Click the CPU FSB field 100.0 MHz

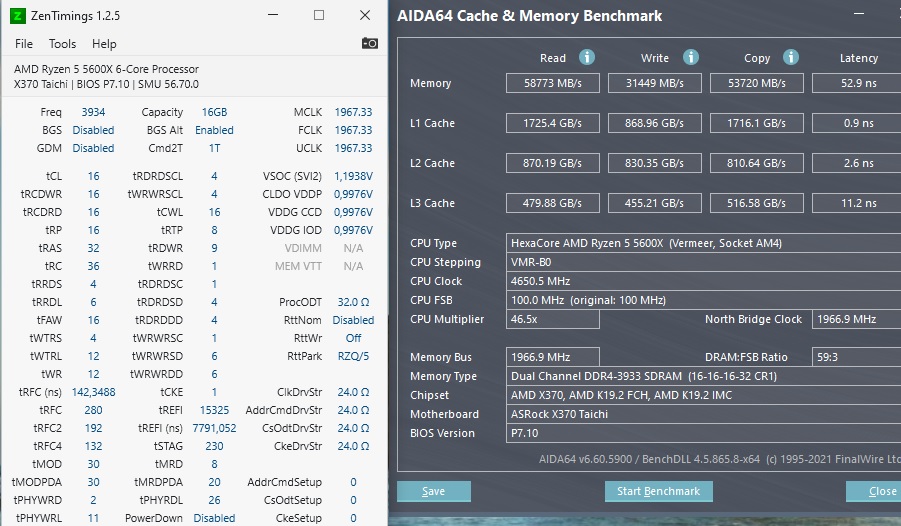[x=703, y=300]
